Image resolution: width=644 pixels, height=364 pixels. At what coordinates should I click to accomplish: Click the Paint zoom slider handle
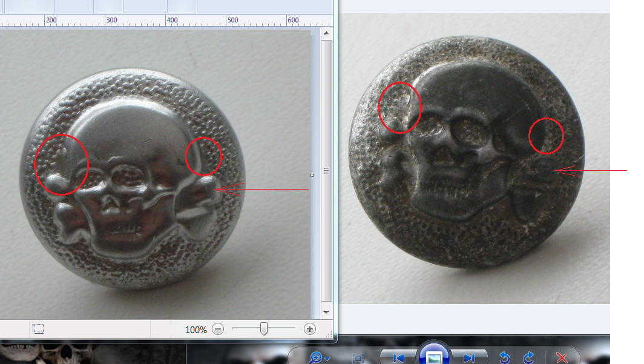click(x=264, y=329)
